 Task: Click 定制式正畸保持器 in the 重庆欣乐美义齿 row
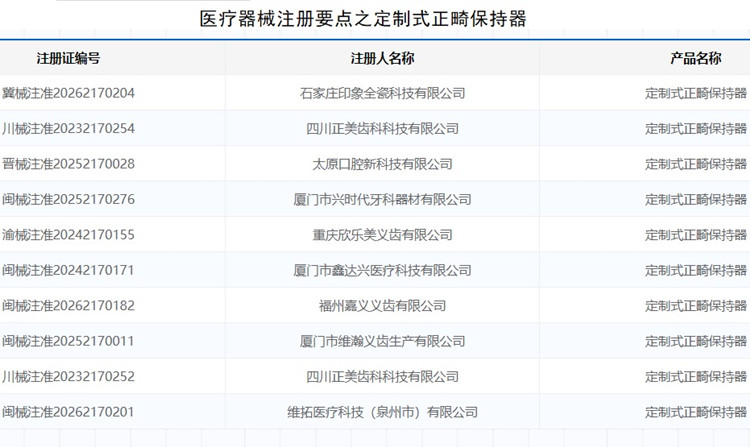coord(696,234)
